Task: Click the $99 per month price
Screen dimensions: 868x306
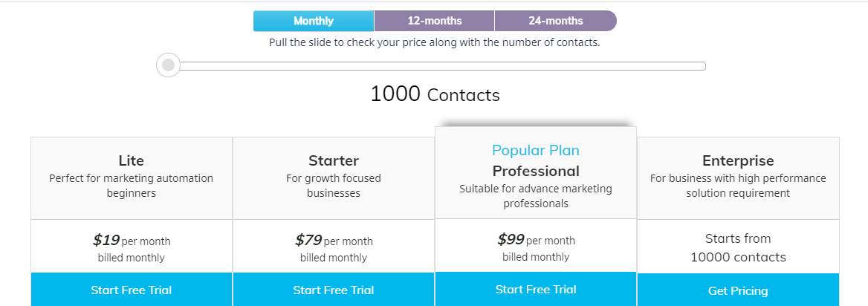Action: [x=536, y=240]
